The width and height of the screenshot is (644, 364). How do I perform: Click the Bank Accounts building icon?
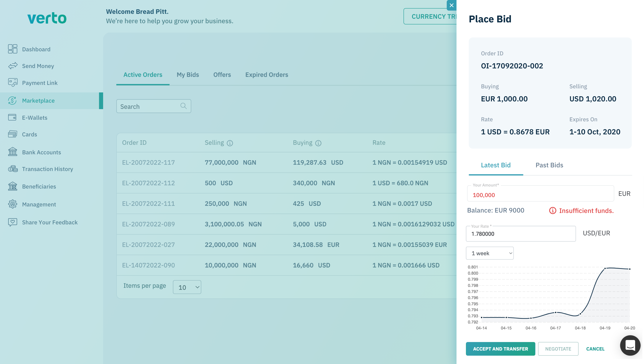point(12,152)
